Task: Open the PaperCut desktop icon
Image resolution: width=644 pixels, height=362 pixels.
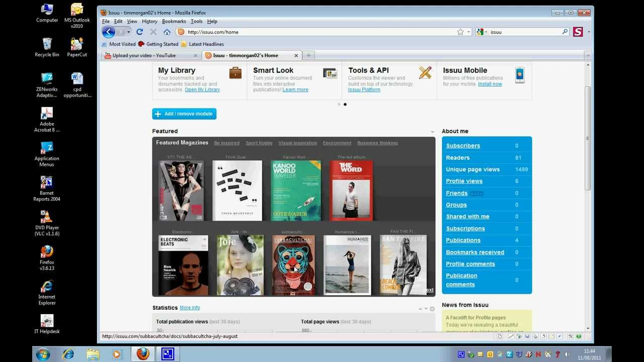Action: point(77,48)
